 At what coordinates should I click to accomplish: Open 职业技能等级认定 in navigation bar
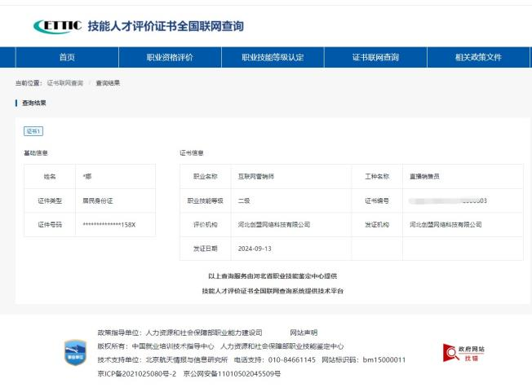tap(273, 57)
